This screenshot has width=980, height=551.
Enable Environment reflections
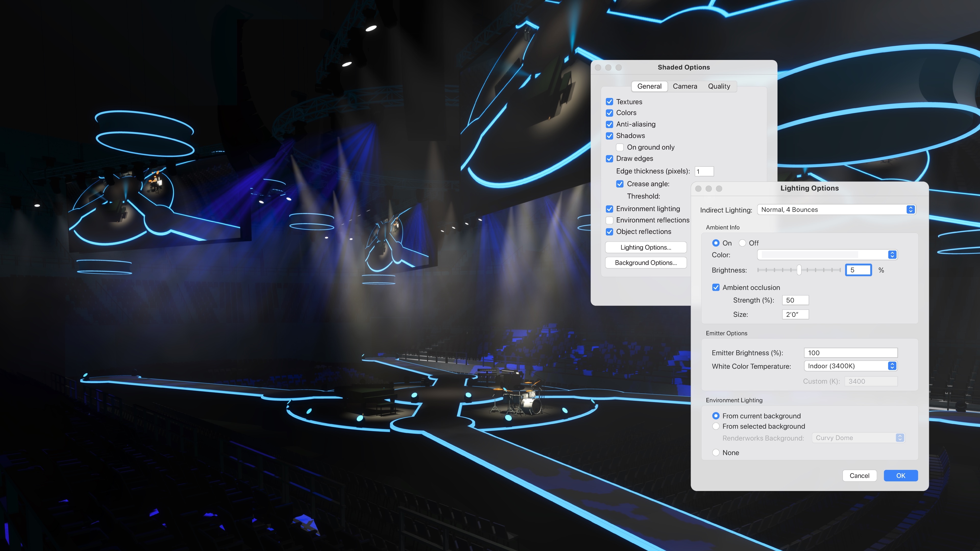coord(609,220)
